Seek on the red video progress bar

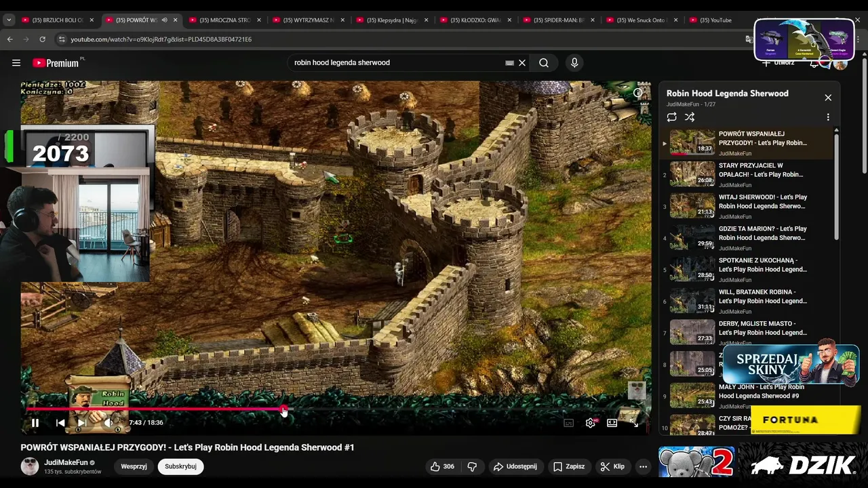point(336,409)
